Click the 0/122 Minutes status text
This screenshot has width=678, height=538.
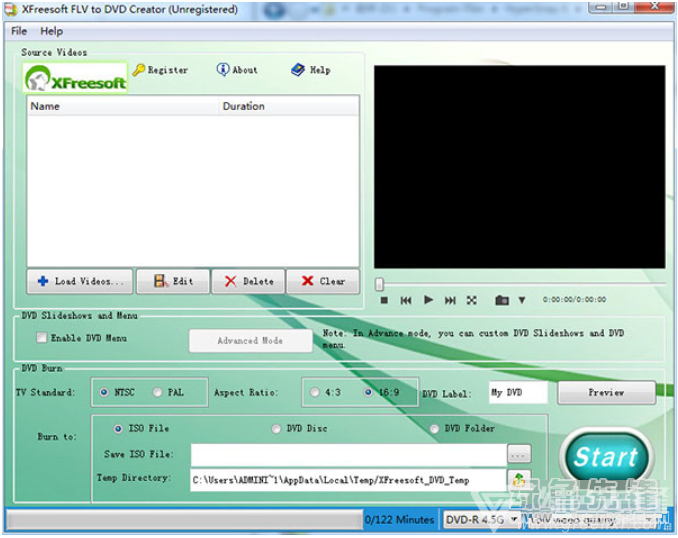pos(399,519)
